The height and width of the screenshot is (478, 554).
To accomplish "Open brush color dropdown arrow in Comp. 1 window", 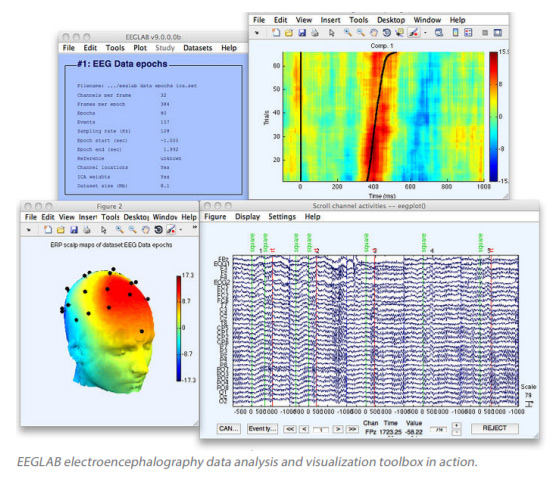I will 425,33.
